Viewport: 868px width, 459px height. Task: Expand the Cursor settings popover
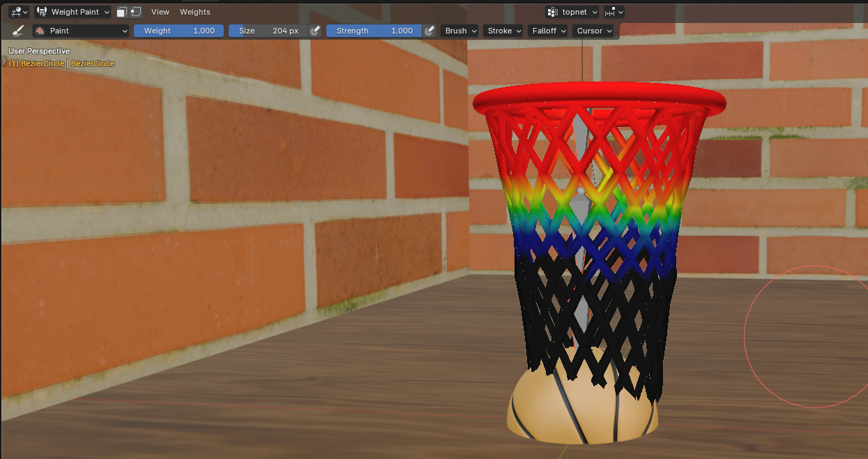593,31
